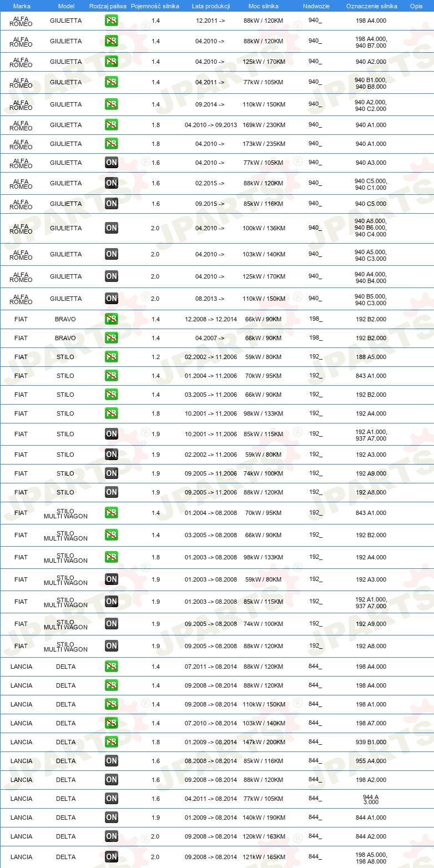The height and width of the screenshot is (868, 434).
Task: Click the PB icon in Stilo 1.8 10.2001 row
Action: pos(112,413)
